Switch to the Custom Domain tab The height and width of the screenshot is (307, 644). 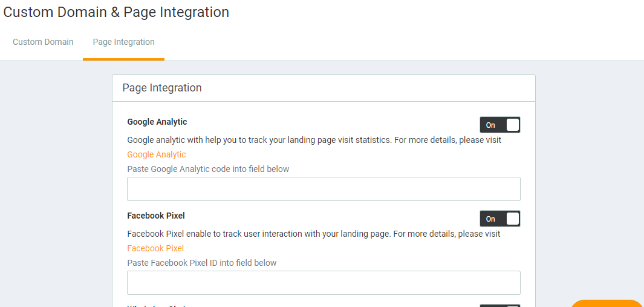(43, 42)
